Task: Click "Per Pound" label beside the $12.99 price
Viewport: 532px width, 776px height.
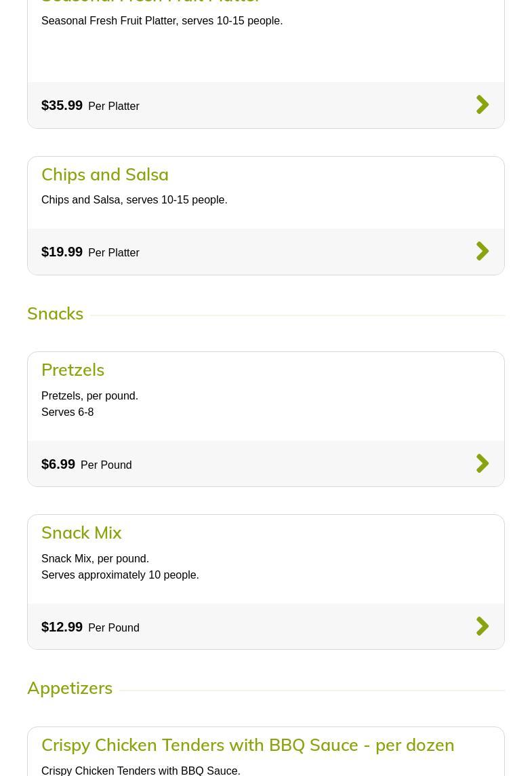Action: coord(114,627)
